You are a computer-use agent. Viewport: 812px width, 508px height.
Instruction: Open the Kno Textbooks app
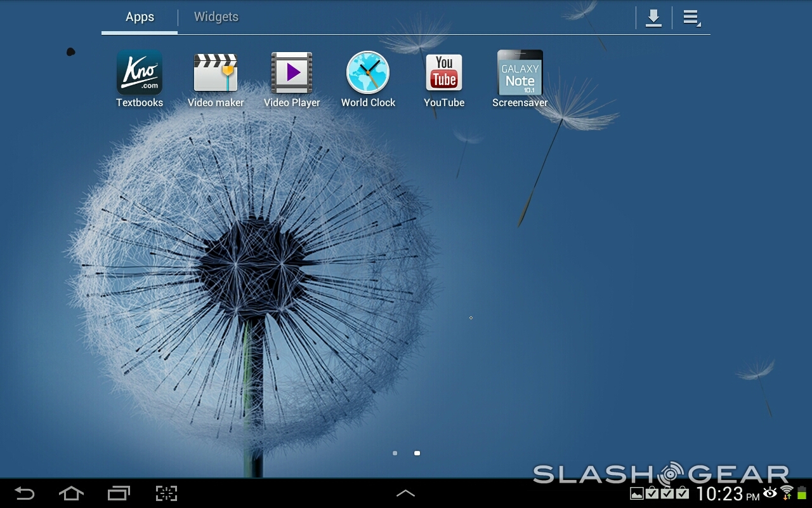coord(140,74)
